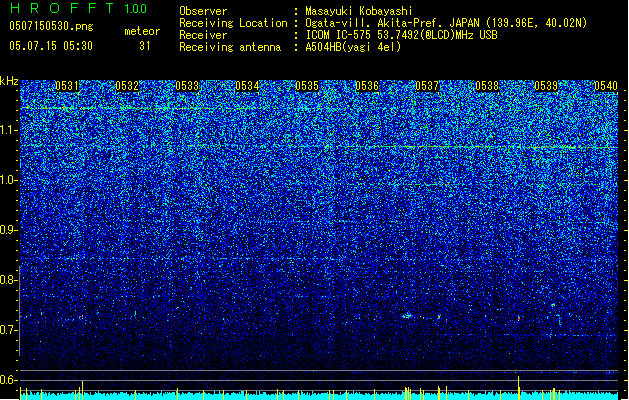This screenshot has width=629, height=400.
Task: Select the file name 0507150530.png
Action: [x=51, y=26]
